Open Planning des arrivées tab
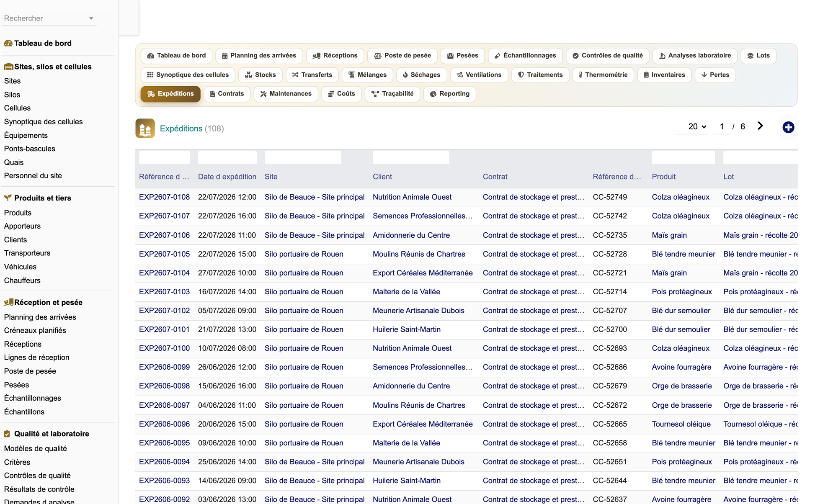Image resolution: width=815 pixels, height=504 pixels. click(x=259, y=56)
